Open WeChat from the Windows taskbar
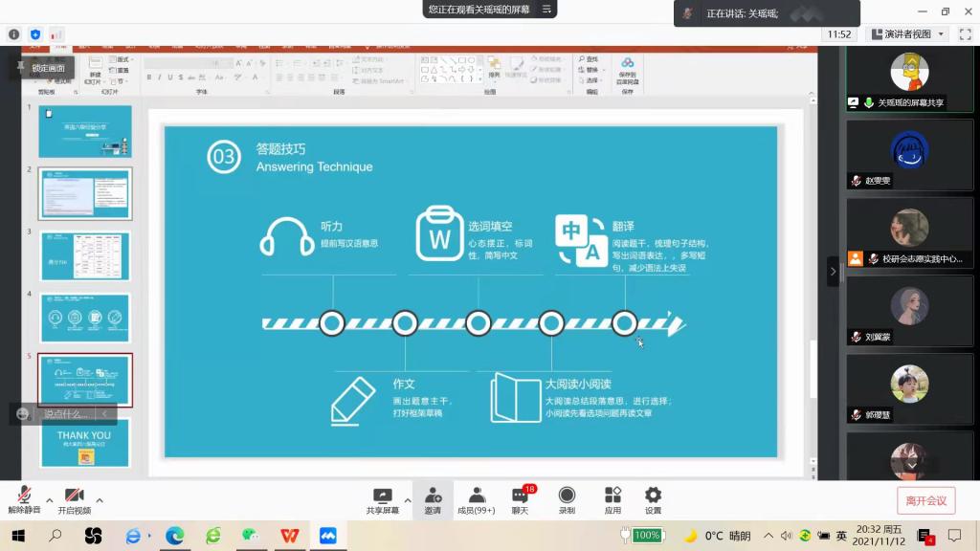The width and height of the screenshot is (980, 551). (x=250, y=536)
